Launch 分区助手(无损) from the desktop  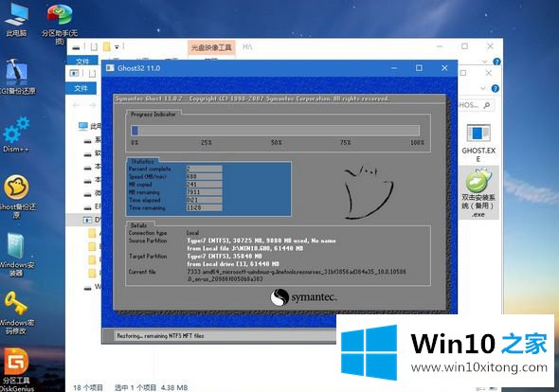tap(60, 25)
